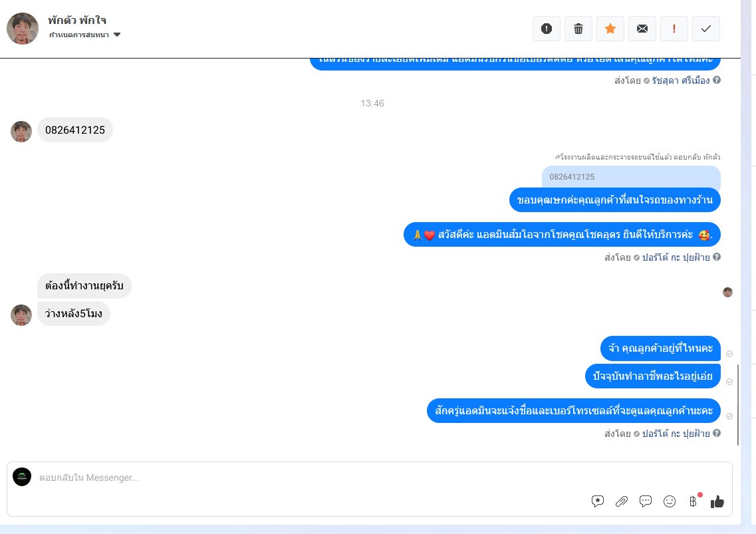Mark conversation done with checkmark button
The image size is (756, 534).
[x=706, y=29]
